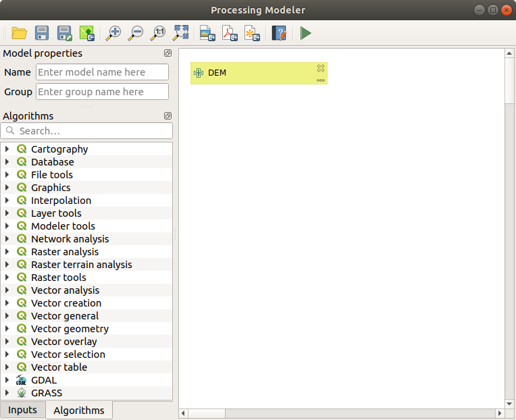Expand the GDAL provider group
This screenshot has height=420, width=516.
pos(7,380)
